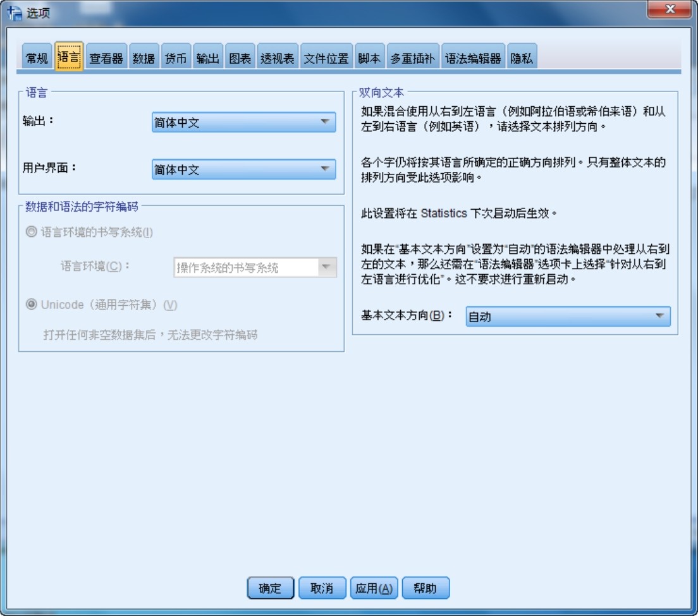Screen dimensions: 698x616
Task: Open the 多重插补 tab
Action: (x=413, y=57)
